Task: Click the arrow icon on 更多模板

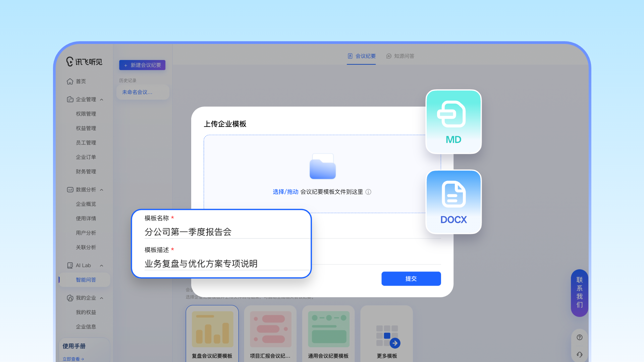Action: click(x=395, y=343)
